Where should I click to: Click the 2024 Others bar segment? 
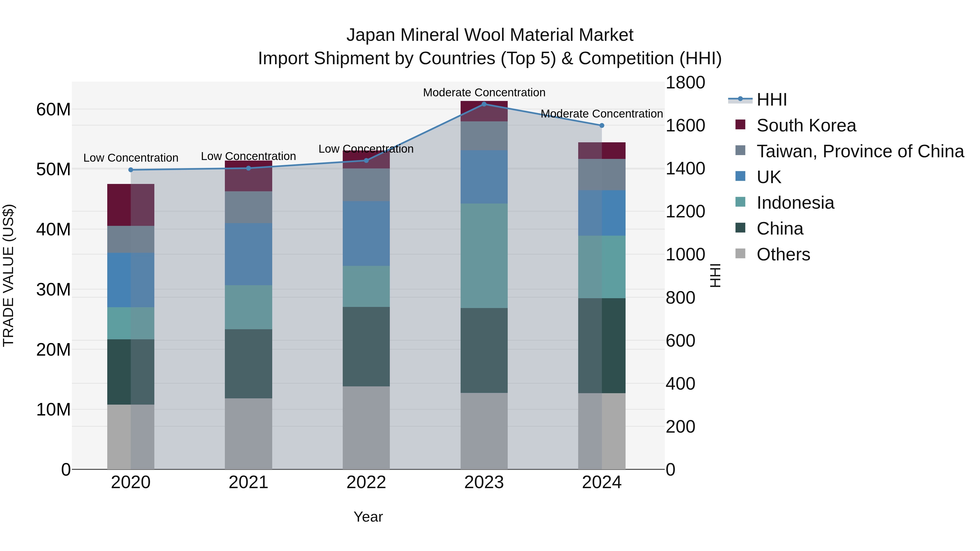[x=602, y=431]
